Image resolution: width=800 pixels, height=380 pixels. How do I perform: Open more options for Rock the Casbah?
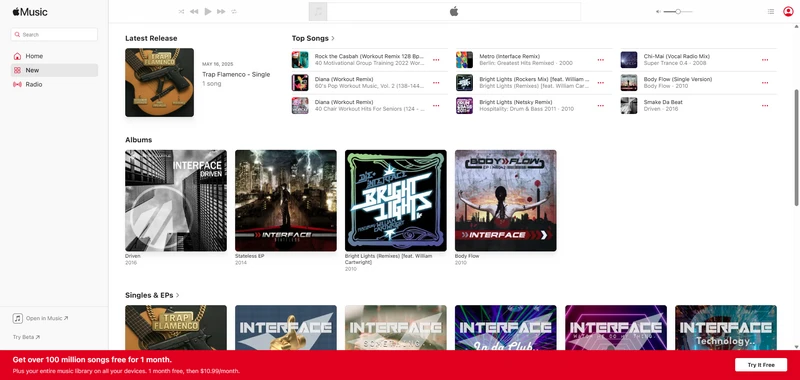point(436,60)
